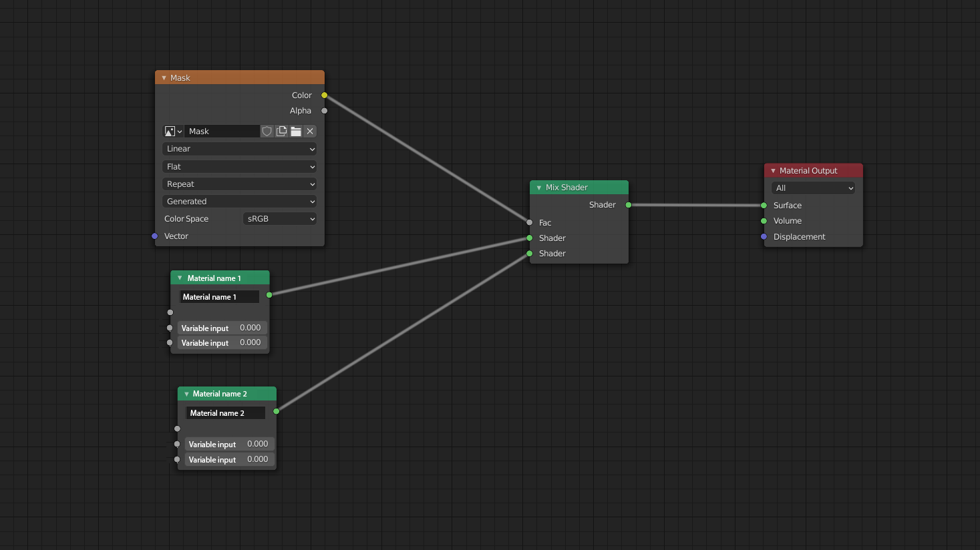
Task: Open image file via folder icon in Mask node
Action: pyautogui.click(x=296, y=131)
